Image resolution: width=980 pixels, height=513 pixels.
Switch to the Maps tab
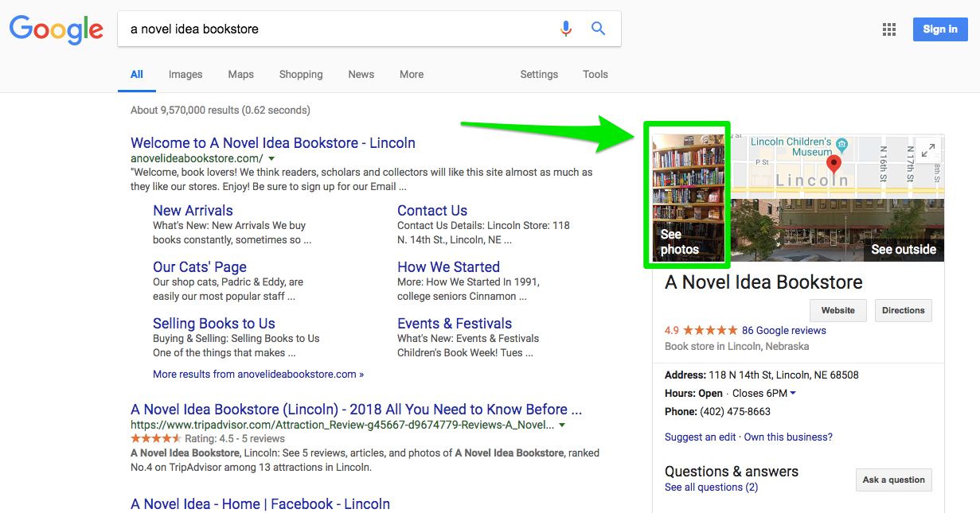240,74
